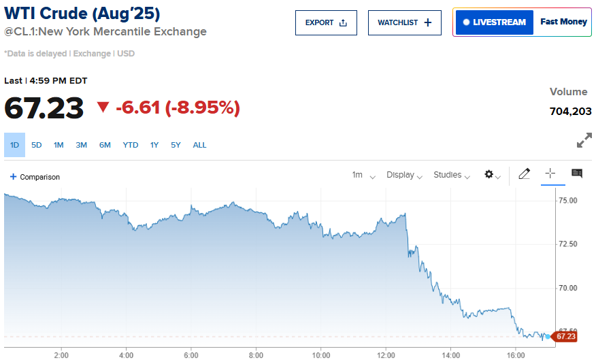Click the WTI Crude (Aug'25) title
The height and width of the screenshot is (364, 596).
point(82,14)
